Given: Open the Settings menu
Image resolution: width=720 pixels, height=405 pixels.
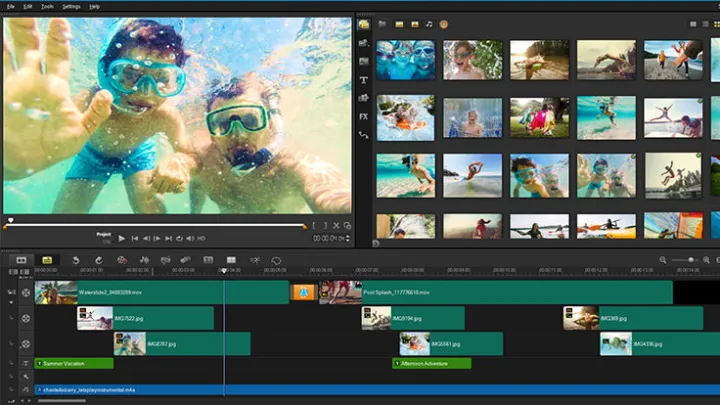Looking at the screenshot, I should pyautogui.click(x=71, y=6).
